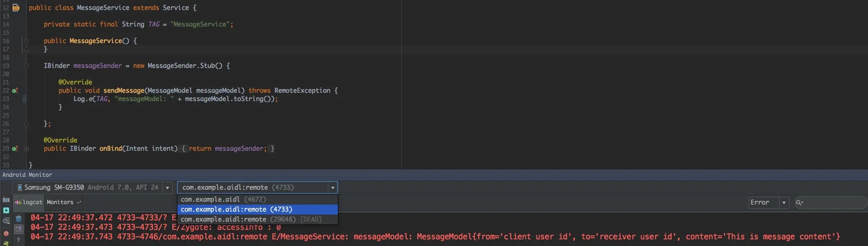Click the 'E/Zygote: accessInfo : 0' log line
Viewport: 868px width, 246px height.
click(155, 227)
